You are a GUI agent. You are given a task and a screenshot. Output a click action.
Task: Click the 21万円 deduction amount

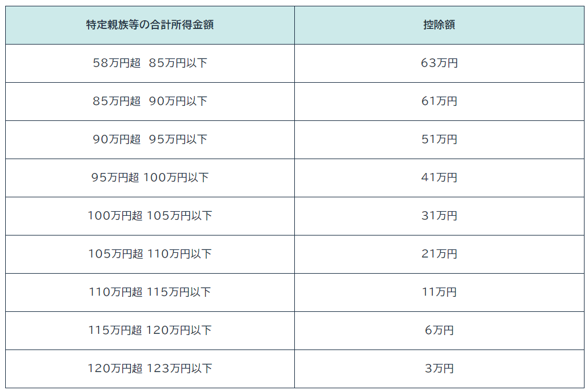(x=439, y=254)
